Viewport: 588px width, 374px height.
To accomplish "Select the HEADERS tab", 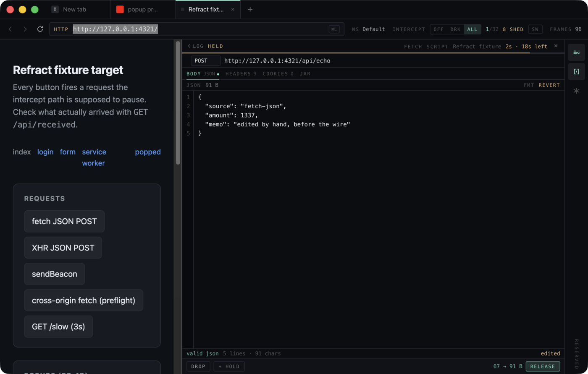I will [241, 74].
